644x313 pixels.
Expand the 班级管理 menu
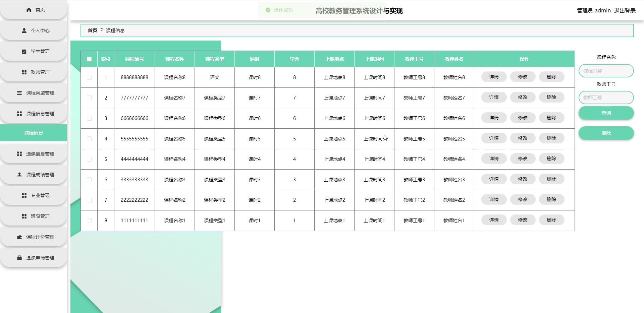pyautogui.click(x=34, y=216)
